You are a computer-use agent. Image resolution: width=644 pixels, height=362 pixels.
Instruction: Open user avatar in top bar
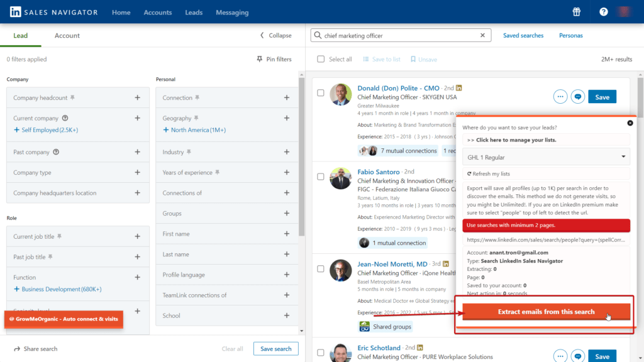625,12
